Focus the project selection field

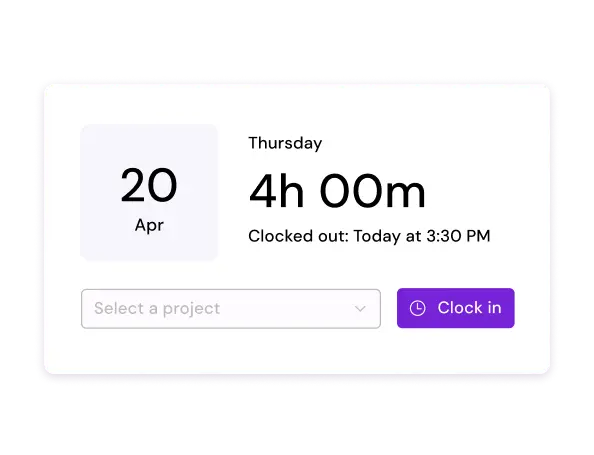pos(231,309)
